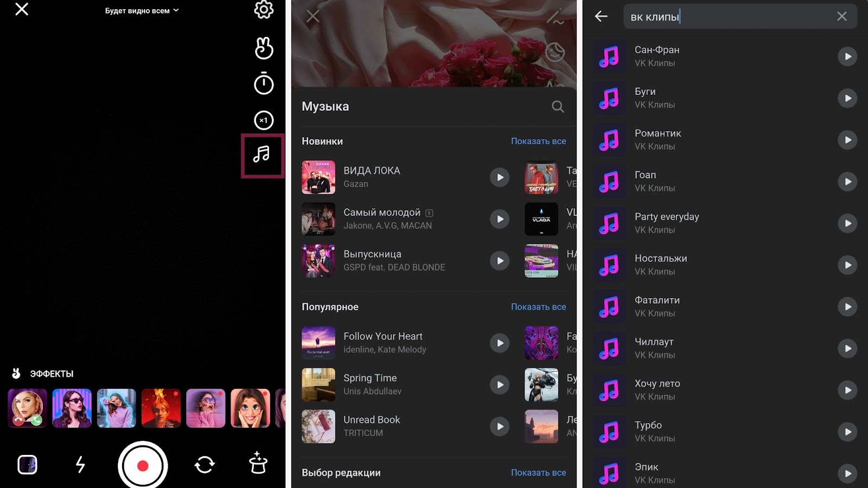Open the sticker icon in clip editor
Image resolution: width=868 pixels, height=488 pixels.
point(555,52)
